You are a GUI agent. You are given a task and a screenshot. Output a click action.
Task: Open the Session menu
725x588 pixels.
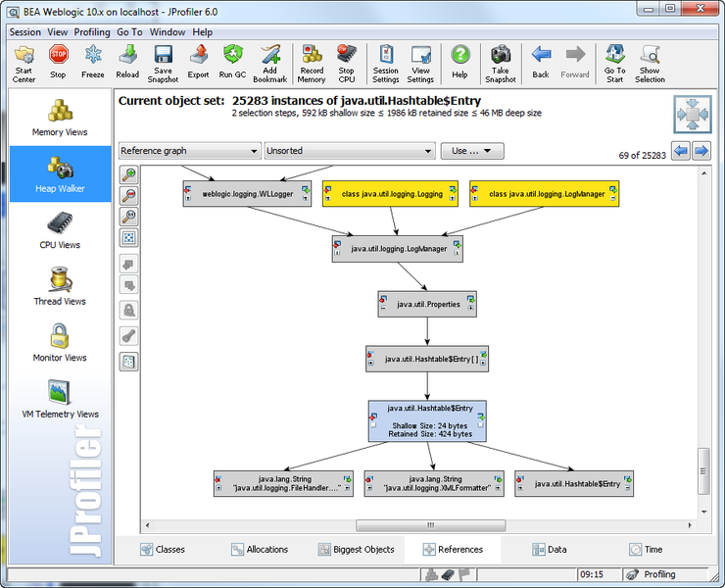(x=24, y=32)
